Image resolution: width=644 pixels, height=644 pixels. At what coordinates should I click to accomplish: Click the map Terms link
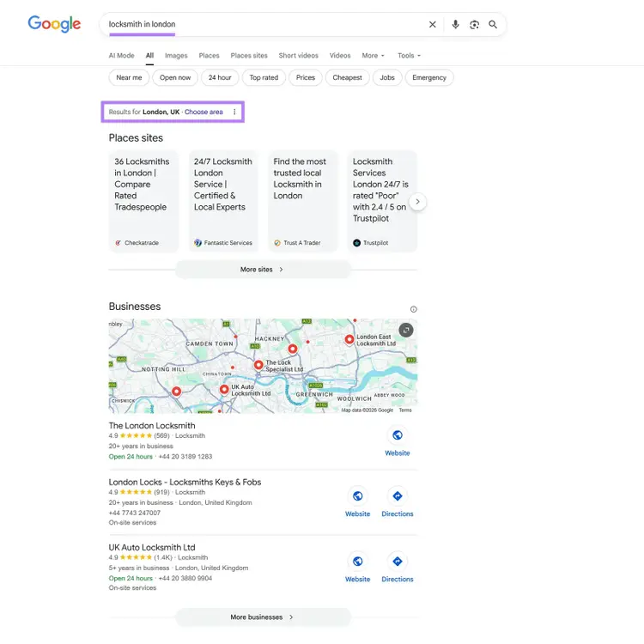pyautogui.click(x=405, y=410)
